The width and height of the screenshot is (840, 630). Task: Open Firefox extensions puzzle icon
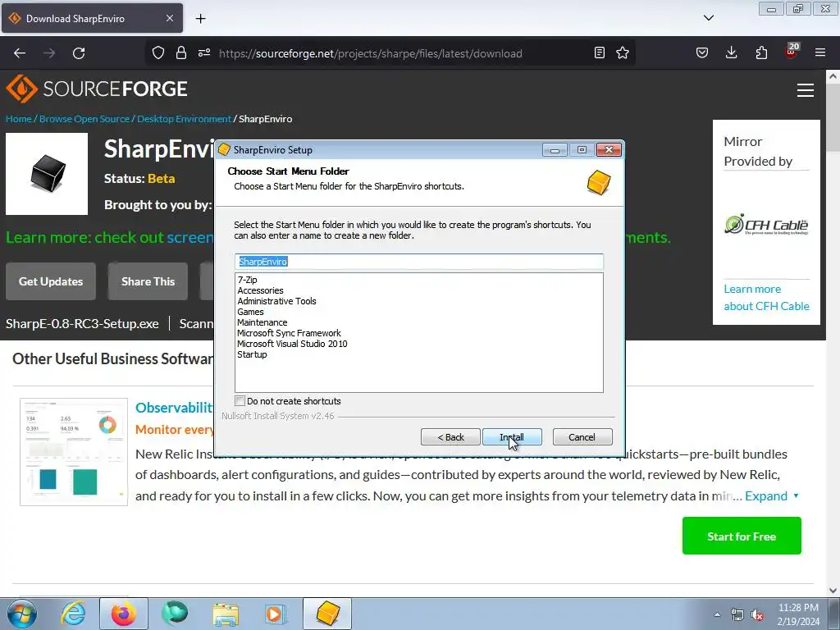[x=761, y=53]
